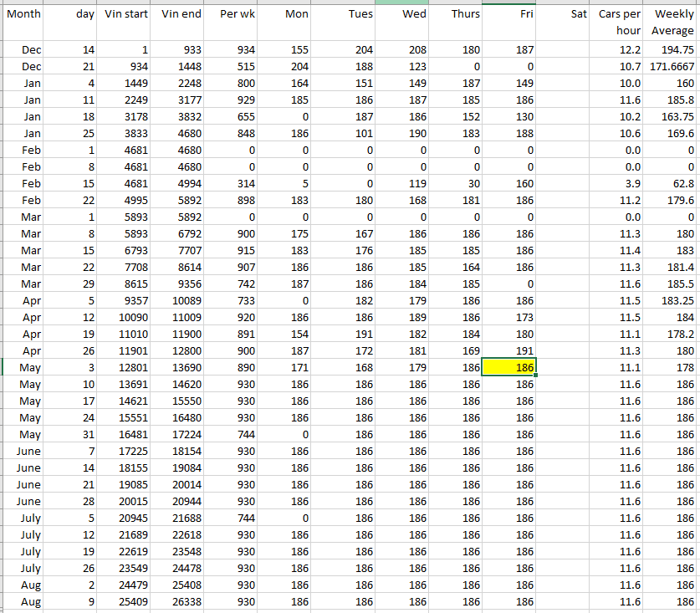Viewport: 700px width, 613px height.
Task: Click the yellow highlighted Fri cell
Action: coord(512,367)
